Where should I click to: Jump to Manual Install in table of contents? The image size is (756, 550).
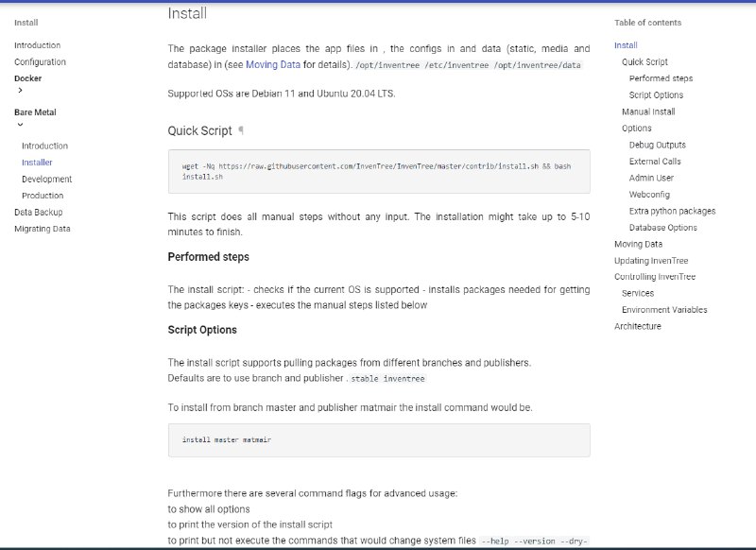(x=647, y=112)
